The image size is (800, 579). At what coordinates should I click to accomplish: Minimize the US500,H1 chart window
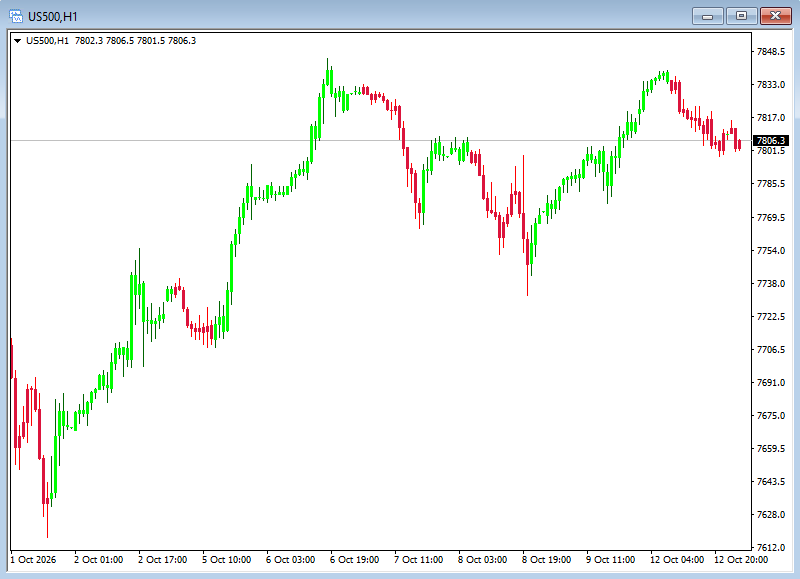(707, 16)
